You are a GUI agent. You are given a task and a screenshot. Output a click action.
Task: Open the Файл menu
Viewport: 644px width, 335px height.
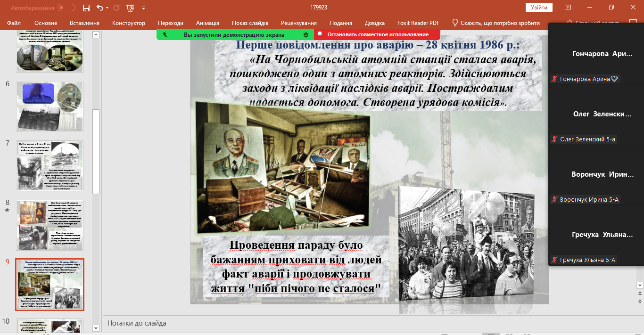(x=14, y=23)
